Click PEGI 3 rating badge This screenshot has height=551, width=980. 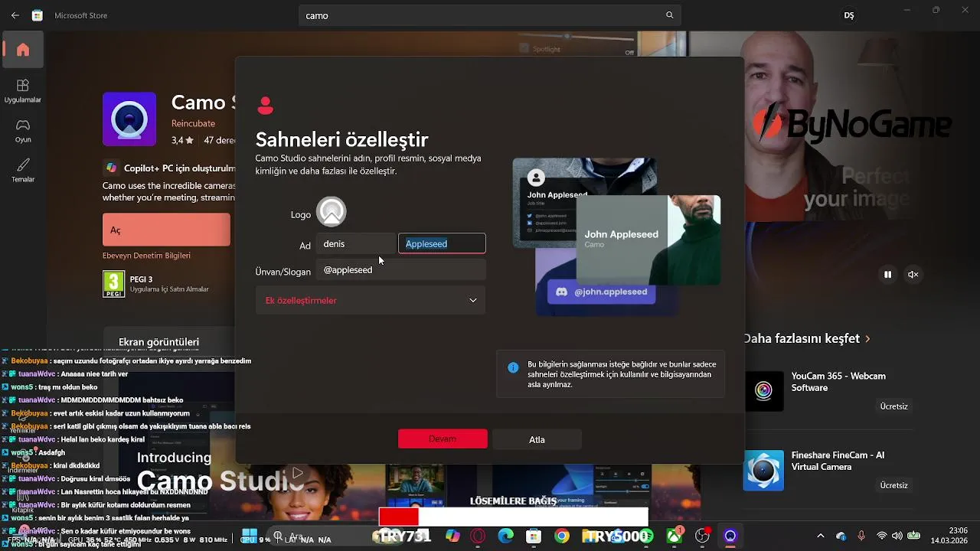(x=113, y=284)
